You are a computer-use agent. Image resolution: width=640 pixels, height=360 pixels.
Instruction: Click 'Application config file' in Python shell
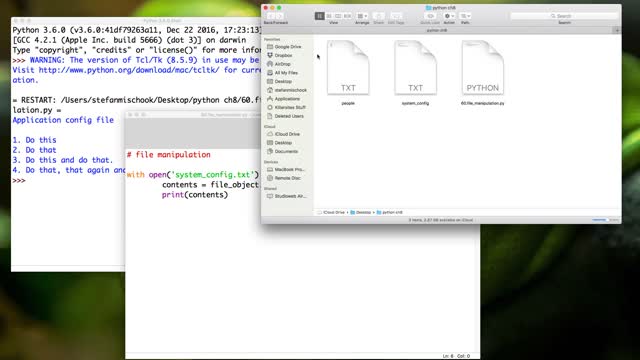click(63, 120)
